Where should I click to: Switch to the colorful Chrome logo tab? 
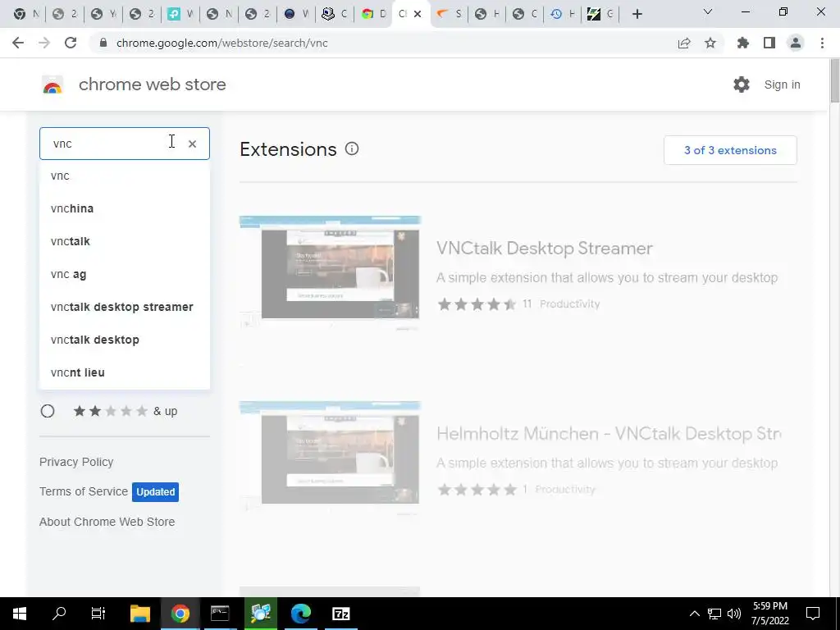[373, 15]
